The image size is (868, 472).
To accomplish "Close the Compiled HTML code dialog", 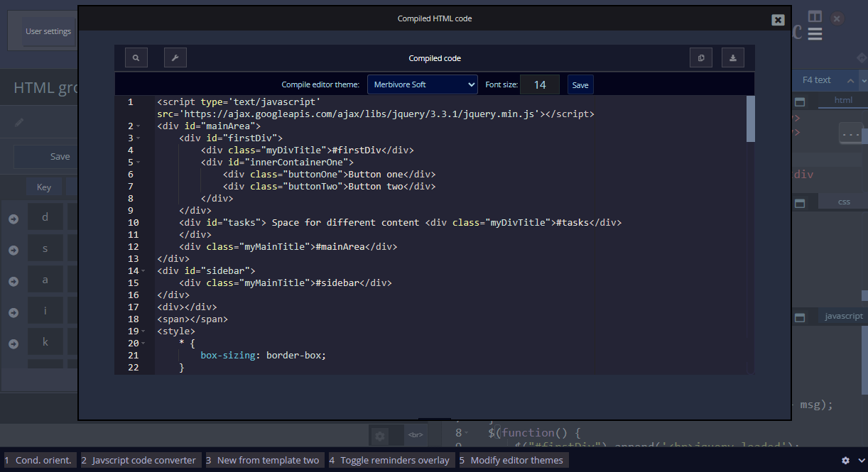I will [x=779, y=20].
